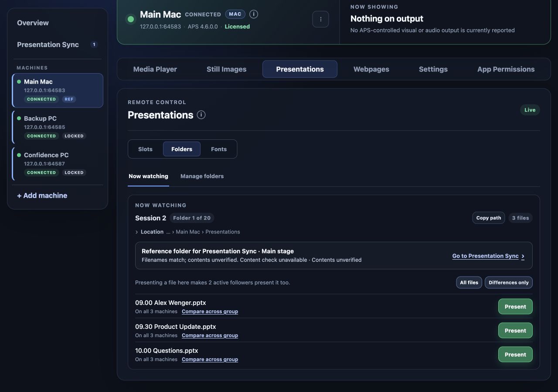558x392 pixels.
Task: Select Confidence PC in the machines list
Action: [x=58, y=163]
